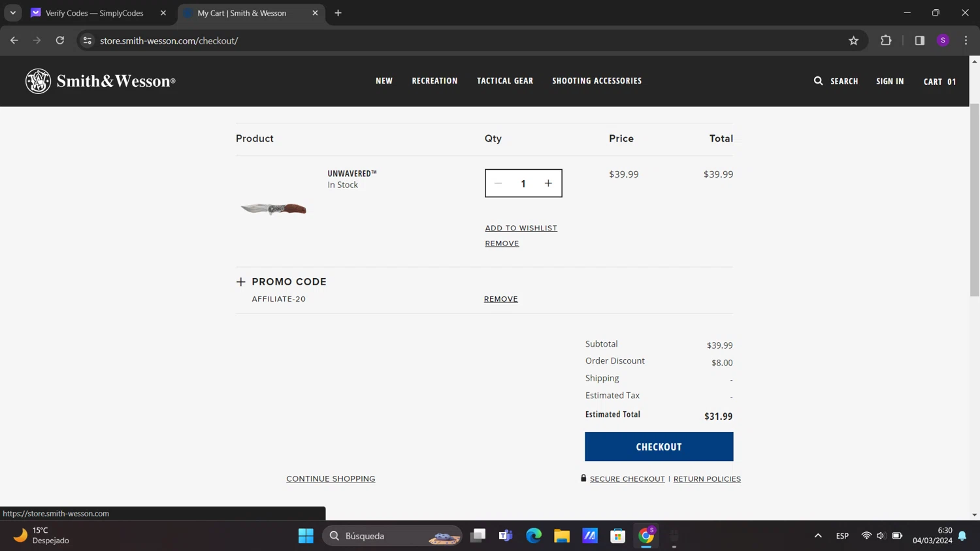Open Microsoft Edge from taskbar
The image size is (980, 551).
point(534,536)
